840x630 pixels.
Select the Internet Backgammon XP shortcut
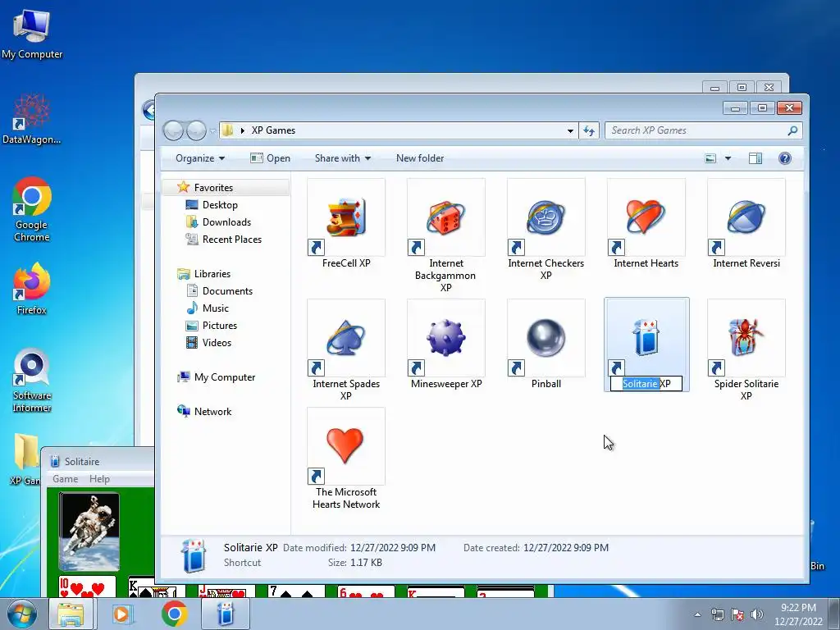445,236
